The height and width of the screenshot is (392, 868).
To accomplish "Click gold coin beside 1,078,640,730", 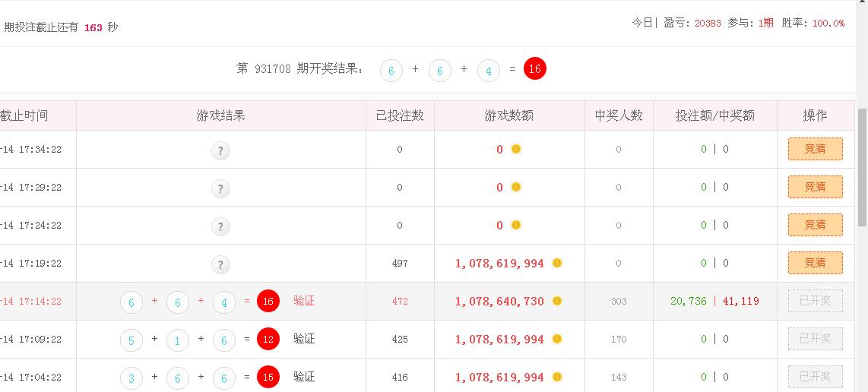I will tap(557, 301).
